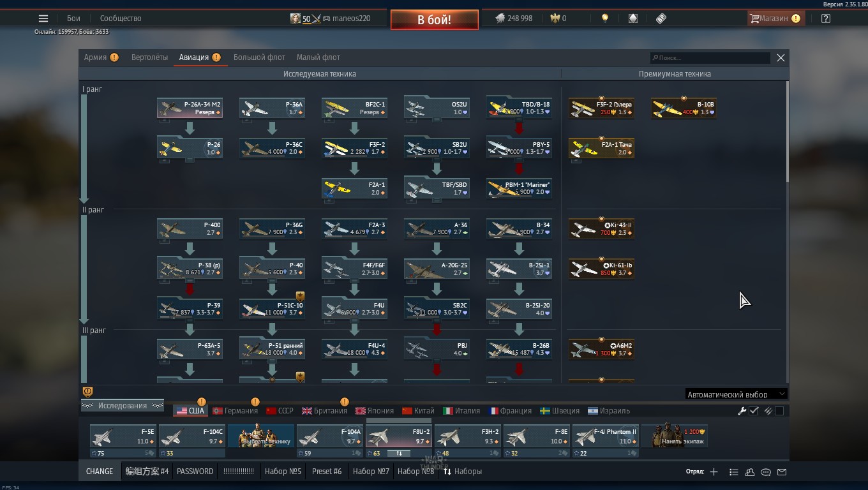The width and height of the screenshot is (868, 490).
Task: Expand the TBF/SBD aircraft group
Action: (437, 188)
